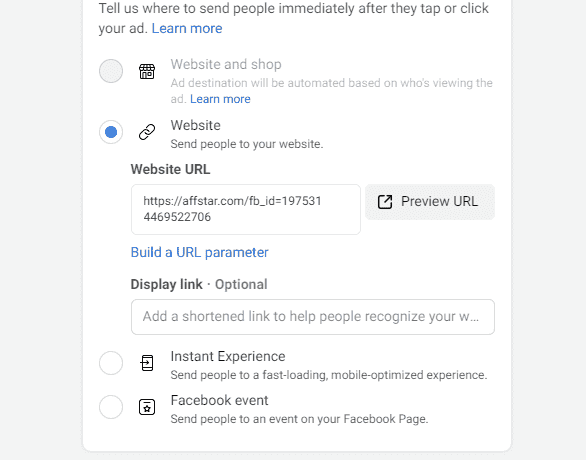
Task: Select the Website and shop radio button
Action: tap(111, 71)
